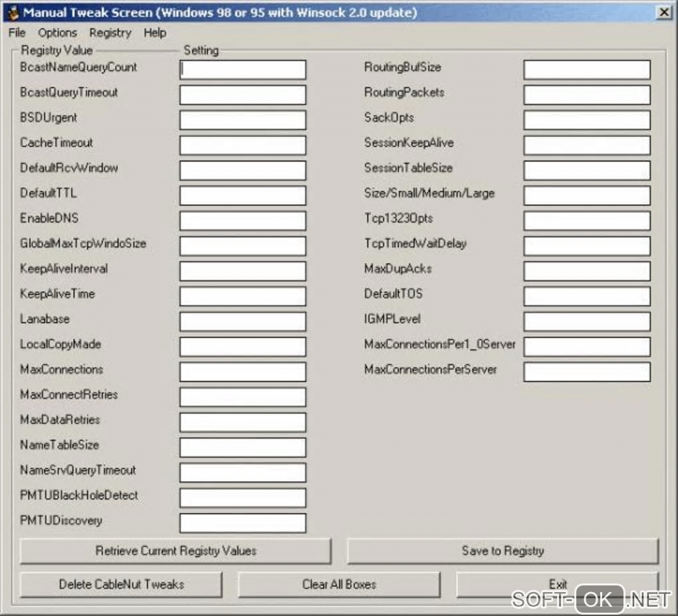
Task: Focus the RoutingBufSize setting field
Action: (587, 70)
